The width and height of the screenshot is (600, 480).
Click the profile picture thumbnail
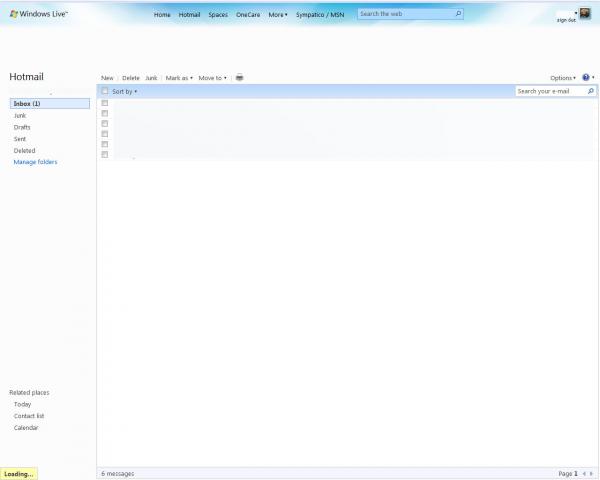click(585, 13)
